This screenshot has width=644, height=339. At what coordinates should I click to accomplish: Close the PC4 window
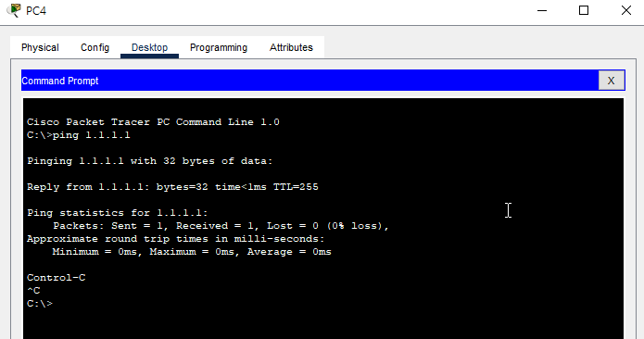point(625,10)
